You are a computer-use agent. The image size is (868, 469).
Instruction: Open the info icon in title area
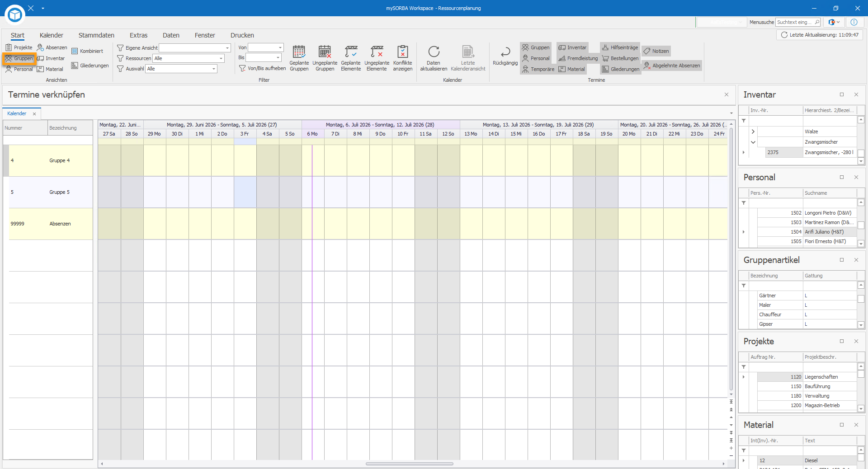854,22
